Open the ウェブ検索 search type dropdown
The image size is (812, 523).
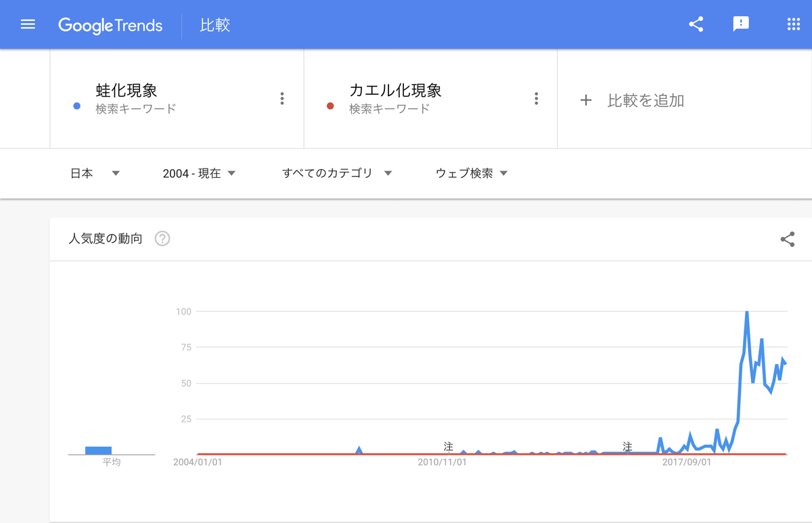472,173
